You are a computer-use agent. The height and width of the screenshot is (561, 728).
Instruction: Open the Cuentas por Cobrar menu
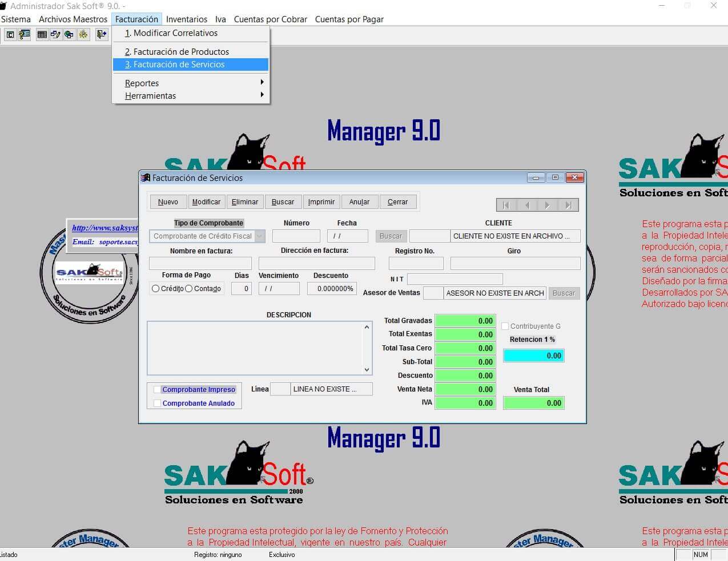(271, 19)
